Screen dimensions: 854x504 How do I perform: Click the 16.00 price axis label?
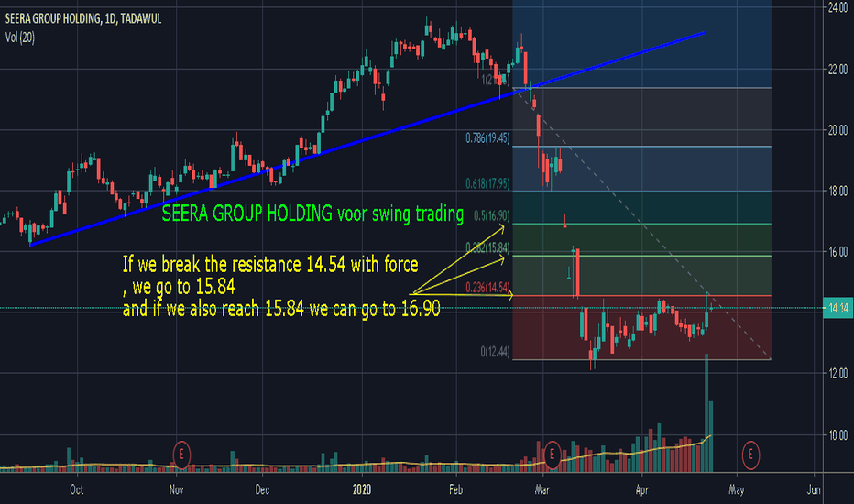838,252
